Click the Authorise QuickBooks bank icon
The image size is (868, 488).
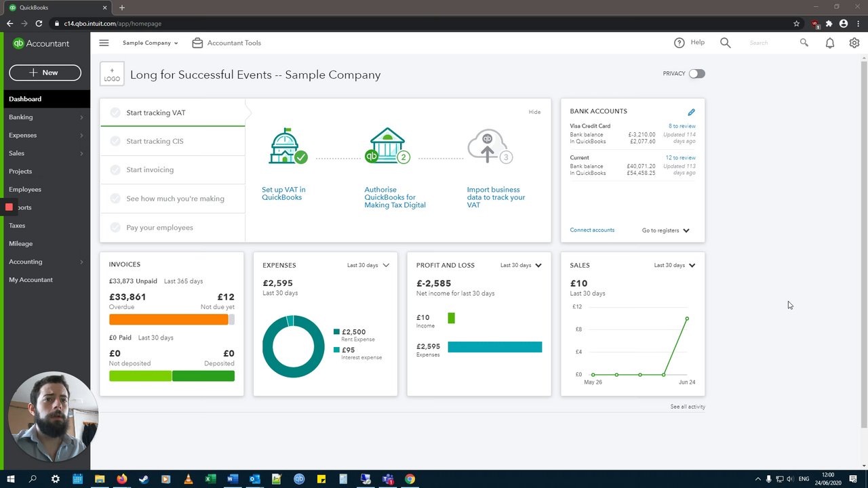(388, 146)
